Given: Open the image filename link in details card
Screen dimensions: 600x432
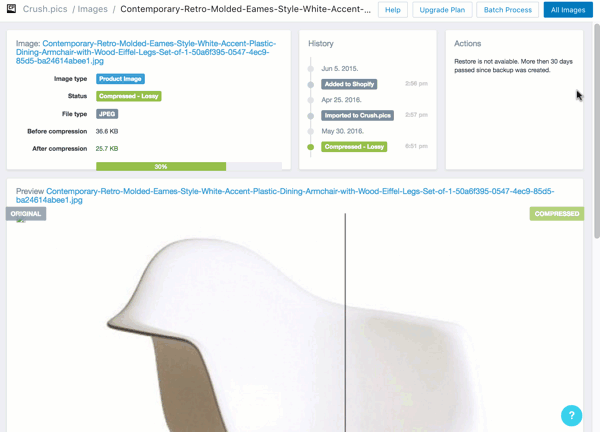Looking at the screenshot, I should [146, 52].
